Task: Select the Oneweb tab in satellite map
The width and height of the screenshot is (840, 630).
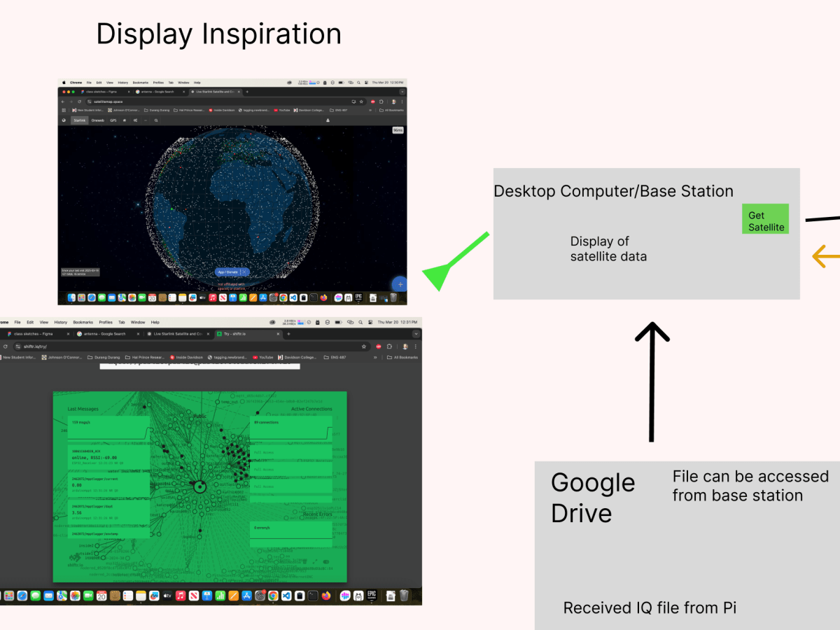Action: click(97, 120)
